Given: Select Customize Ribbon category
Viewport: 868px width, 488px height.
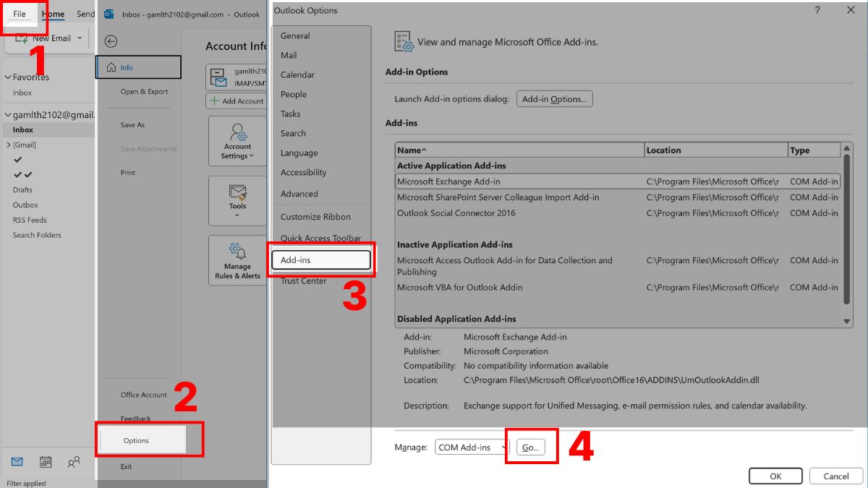Looking at the screenshot, I should [x=315, y=217].
